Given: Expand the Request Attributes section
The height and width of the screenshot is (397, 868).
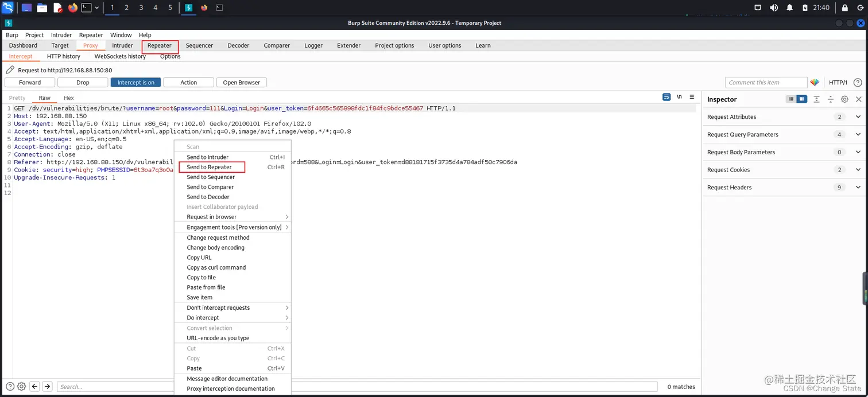Looking at the screenshot, I should tap(785, 117).
